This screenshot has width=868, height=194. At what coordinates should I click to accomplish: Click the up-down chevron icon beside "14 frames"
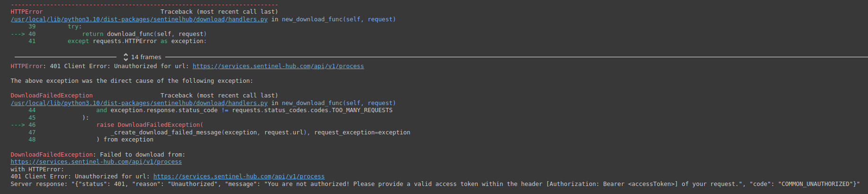click(125, 57)
